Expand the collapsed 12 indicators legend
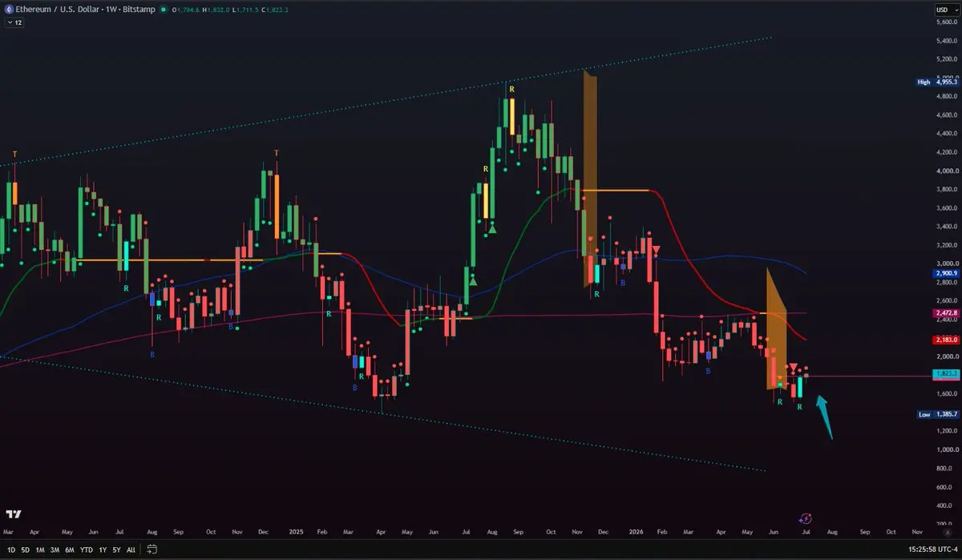This screenshot has width=962, height=560. pyautogui.click(x=14, y=22)
